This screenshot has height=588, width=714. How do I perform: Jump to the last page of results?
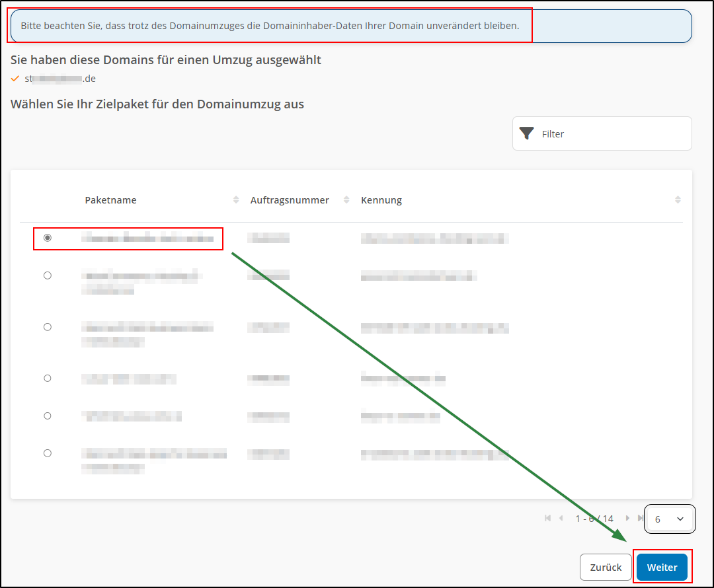click(641, 519)
